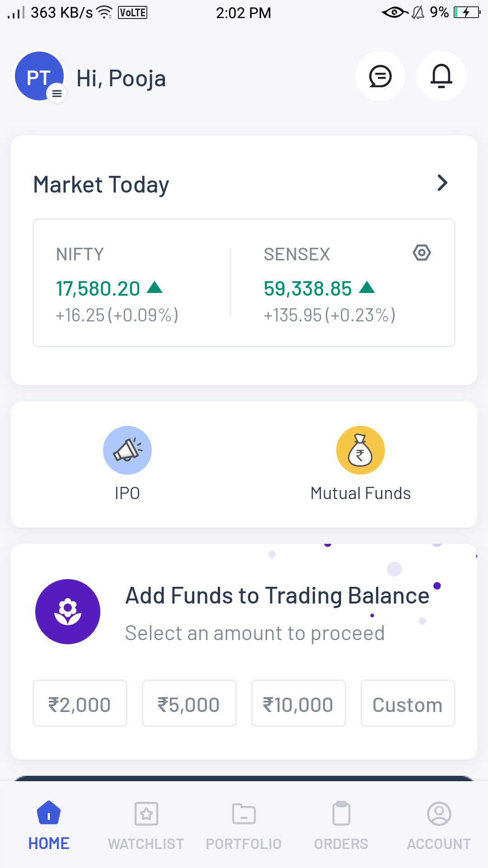Open Mutual Funds money bag icon
488x868 pixels.
360,450
